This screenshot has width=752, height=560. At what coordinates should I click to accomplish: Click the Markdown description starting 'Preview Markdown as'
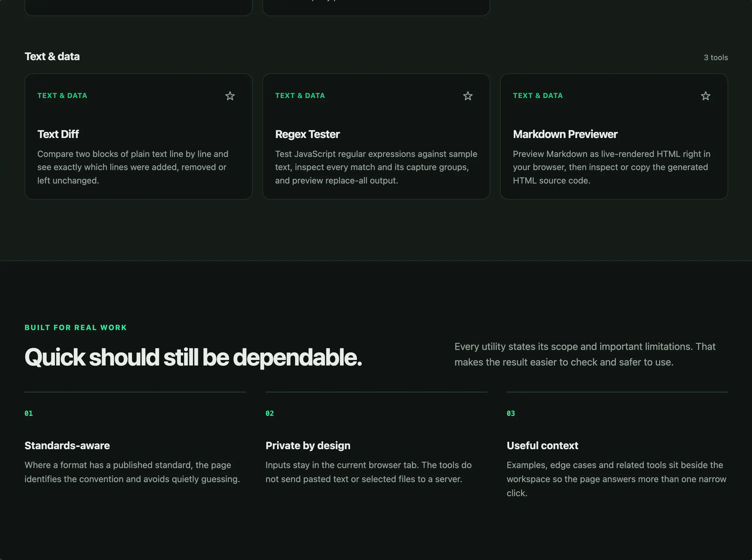pos(611,167)
